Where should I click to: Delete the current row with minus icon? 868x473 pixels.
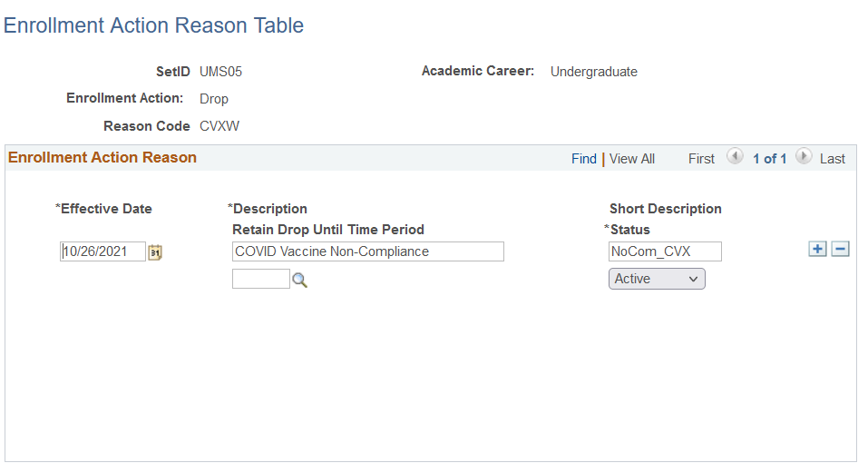pyautogui.click(x=840, y=249)
